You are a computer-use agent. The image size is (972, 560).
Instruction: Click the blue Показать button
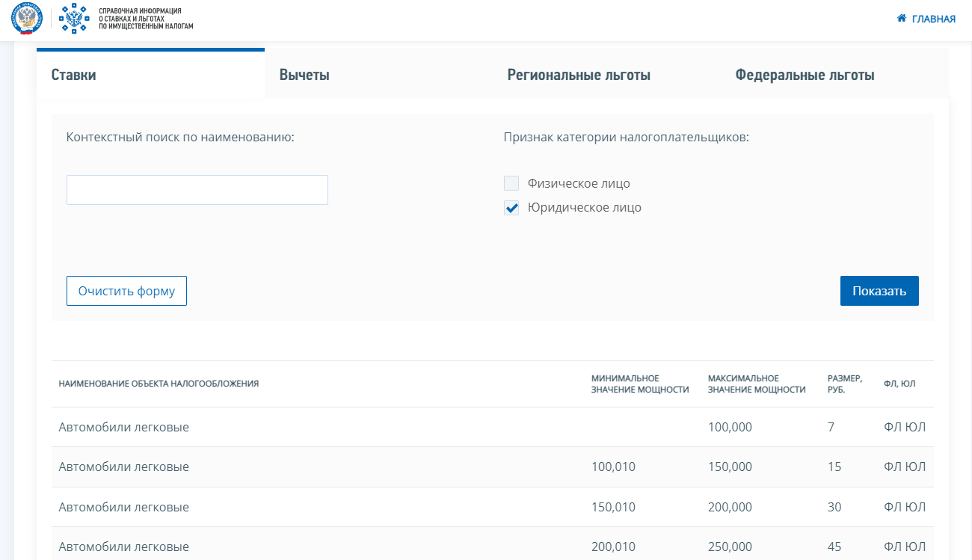coord(879,291)
